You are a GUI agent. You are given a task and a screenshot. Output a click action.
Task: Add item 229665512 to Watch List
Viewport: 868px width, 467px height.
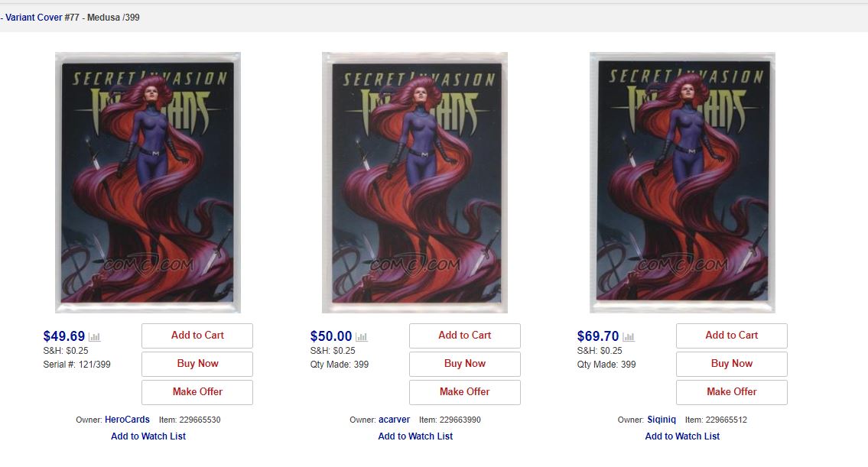[x=682, y=436]
